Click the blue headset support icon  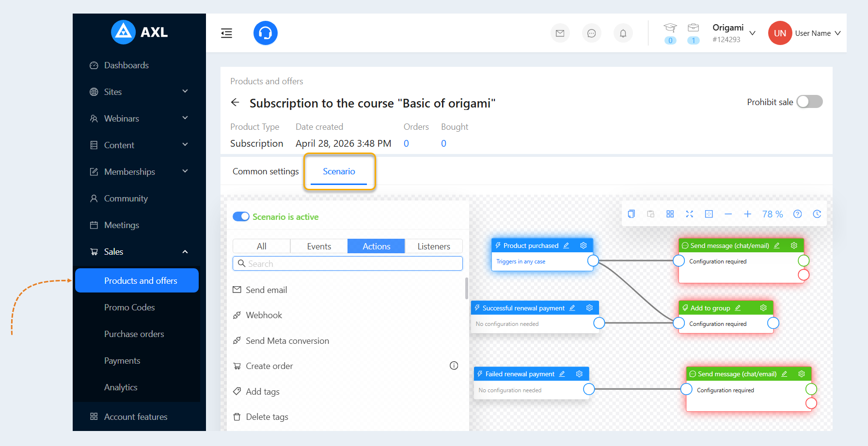click(266, 33)
